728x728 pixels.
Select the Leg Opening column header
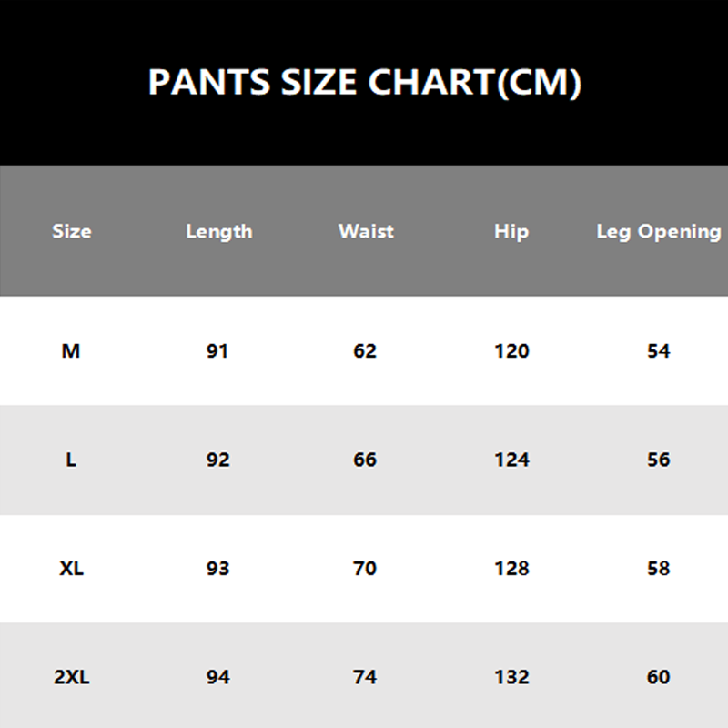659,231
